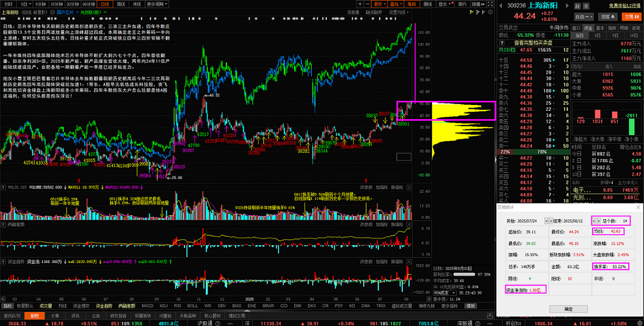Select the BOLL indicator tab

(192, 306)
